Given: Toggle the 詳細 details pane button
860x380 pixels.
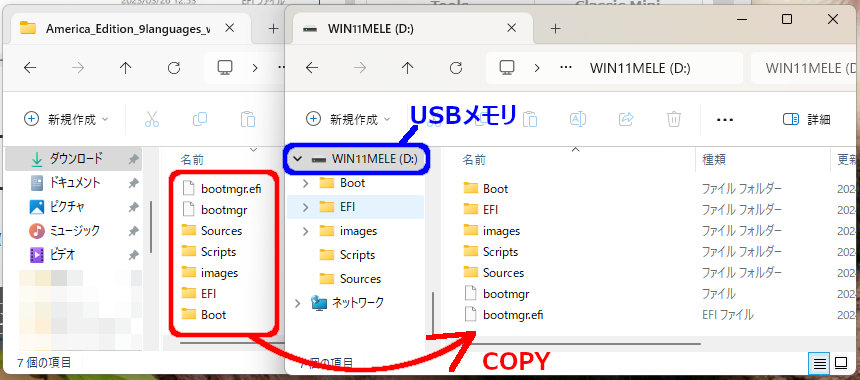Looking at the screenshot, I should (806, 119).
